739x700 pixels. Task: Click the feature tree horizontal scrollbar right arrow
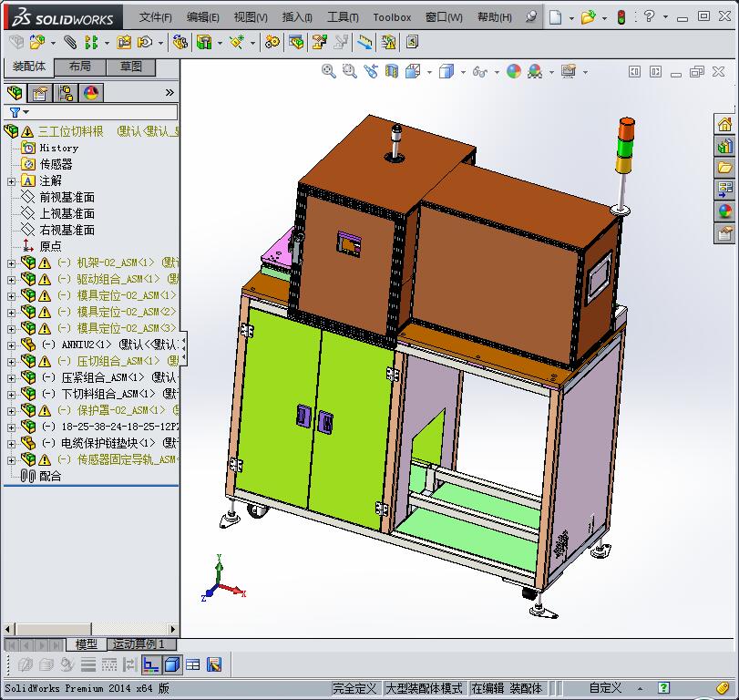pos(172,629)
